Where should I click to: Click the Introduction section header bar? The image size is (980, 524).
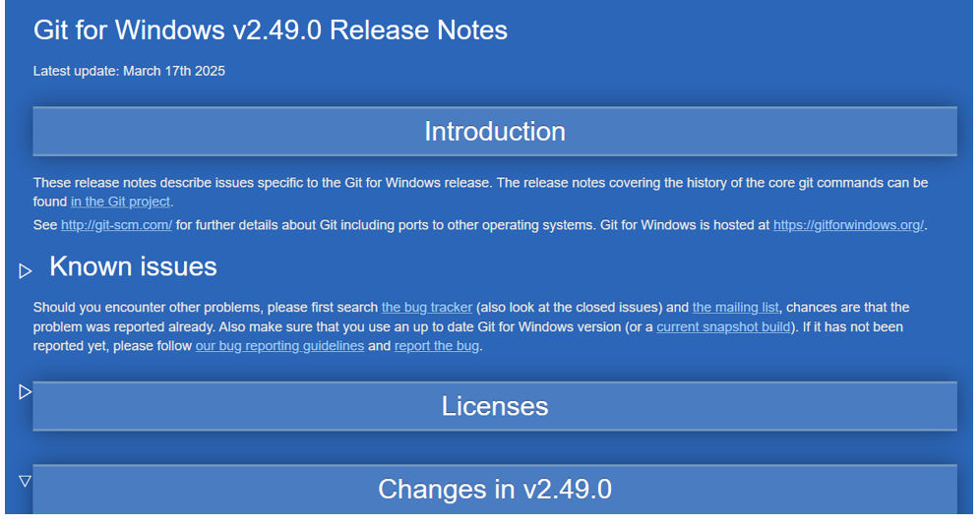pyautogui.click(x=495, y=131)
